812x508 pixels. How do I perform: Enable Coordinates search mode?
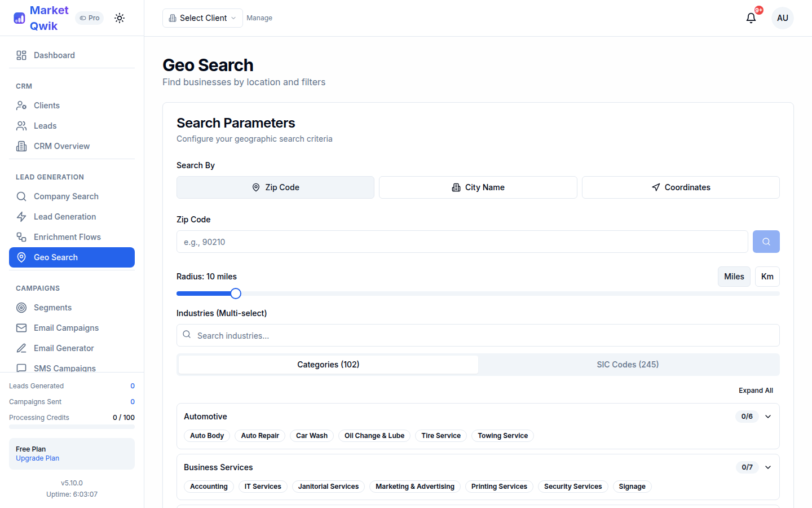tap(680, 187)
